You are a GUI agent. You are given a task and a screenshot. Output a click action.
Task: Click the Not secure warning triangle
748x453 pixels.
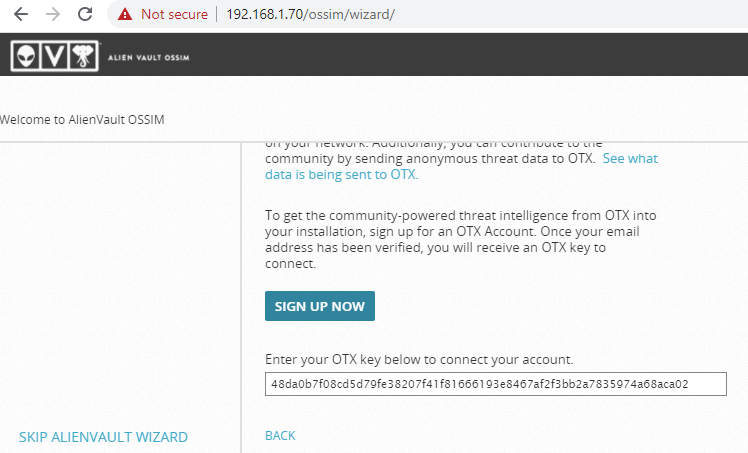pyautogui.click(x=125, y=15)
